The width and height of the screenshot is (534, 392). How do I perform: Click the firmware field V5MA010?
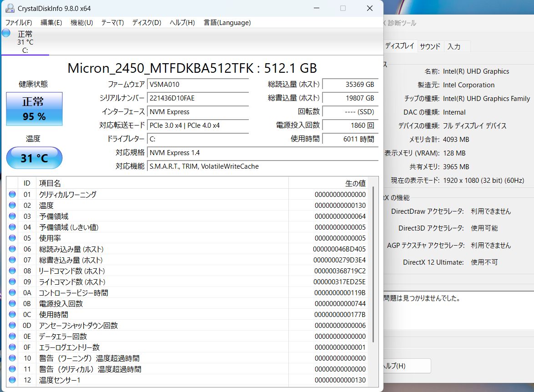(x=198, y=85)
